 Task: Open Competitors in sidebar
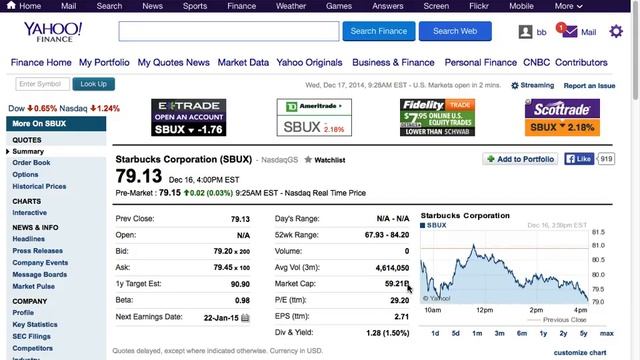tap(33, 349)
